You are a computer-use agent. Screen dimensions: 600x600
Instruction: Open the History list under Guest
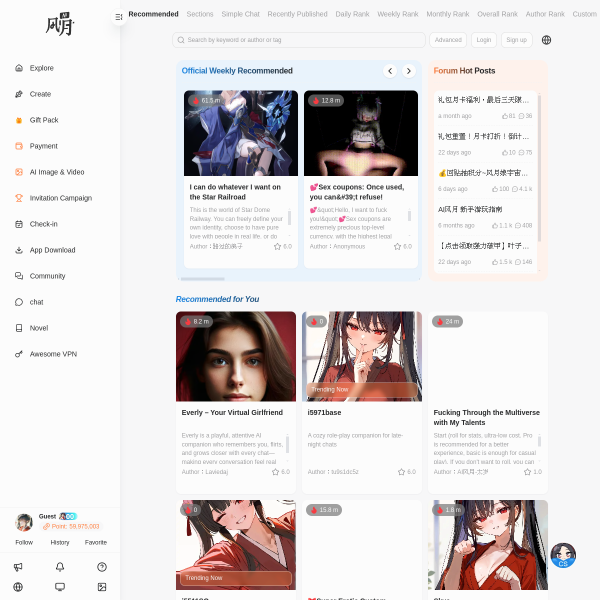[60, 542]
